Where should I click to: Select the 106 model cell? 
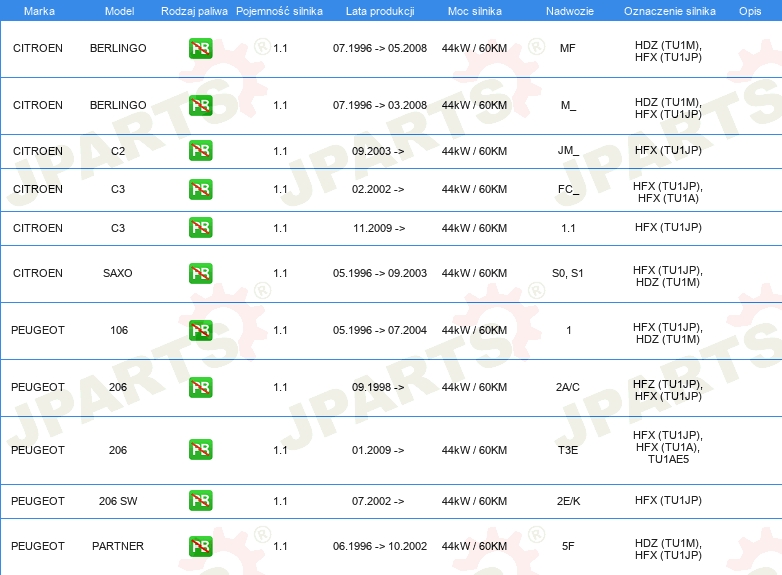click(x=119, y=330)
